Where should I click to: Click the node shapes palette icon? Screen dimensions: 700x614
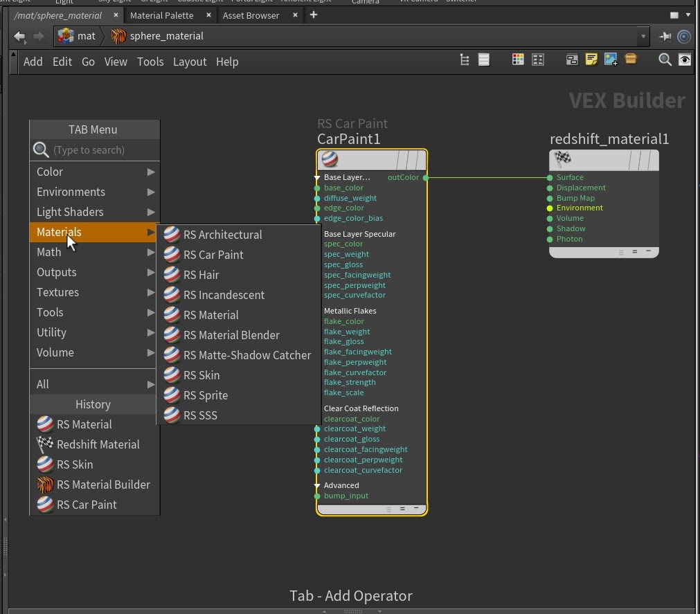coord(538,60)
